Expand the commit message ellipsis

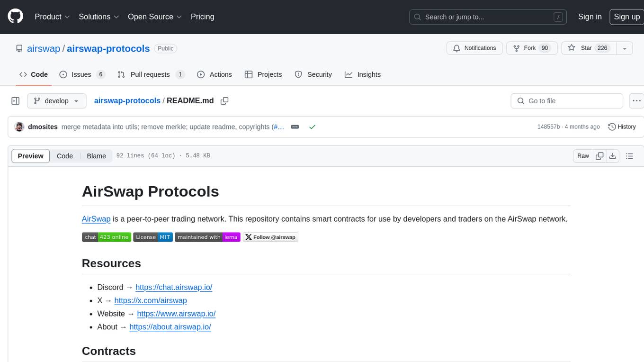[x=295, y=127]
